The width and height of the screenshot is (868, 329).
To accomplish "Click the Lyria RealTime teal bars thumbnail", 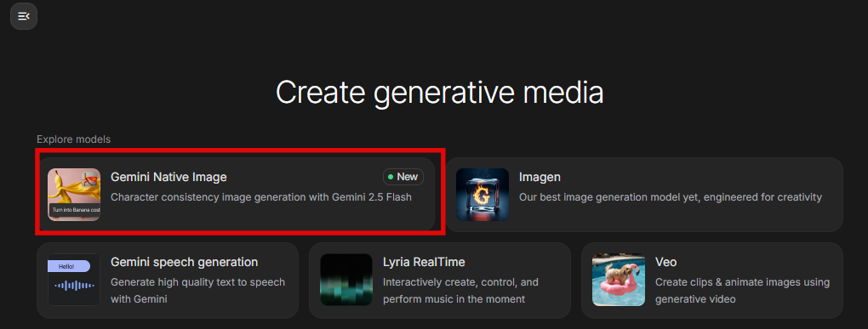I will [x=346, y=280].
